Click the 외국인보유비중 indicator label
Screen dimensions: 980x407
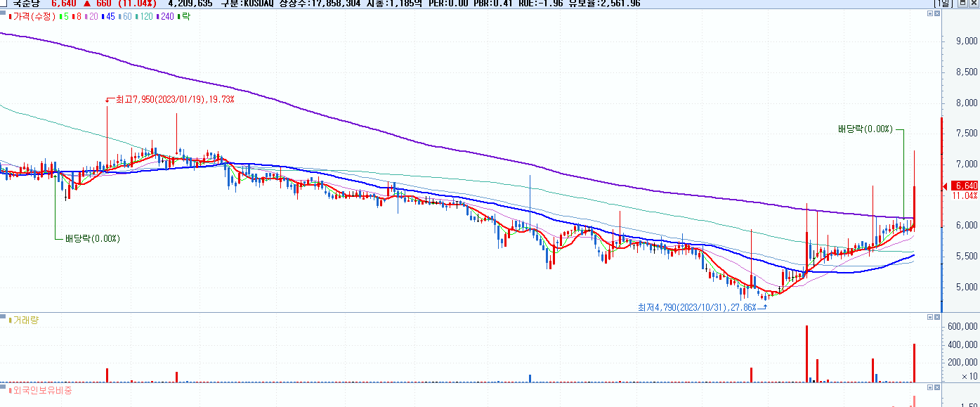point(40,389)
